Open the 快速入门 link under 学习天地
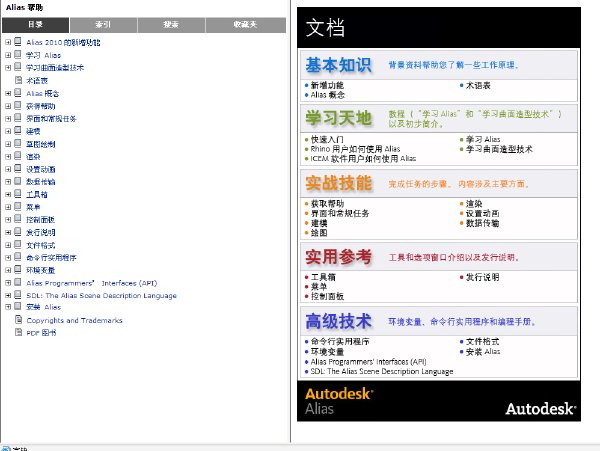 (x=327, y=139)
